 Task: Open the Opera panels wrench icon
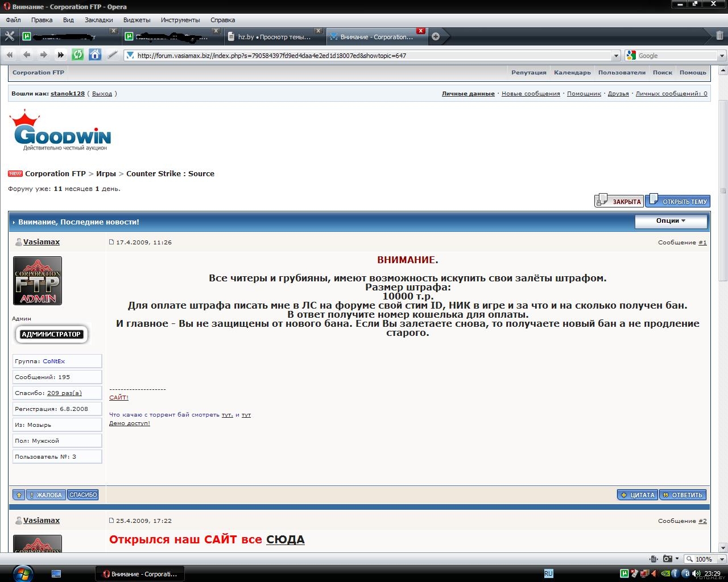pyautogui.click(x=9, y=36)
